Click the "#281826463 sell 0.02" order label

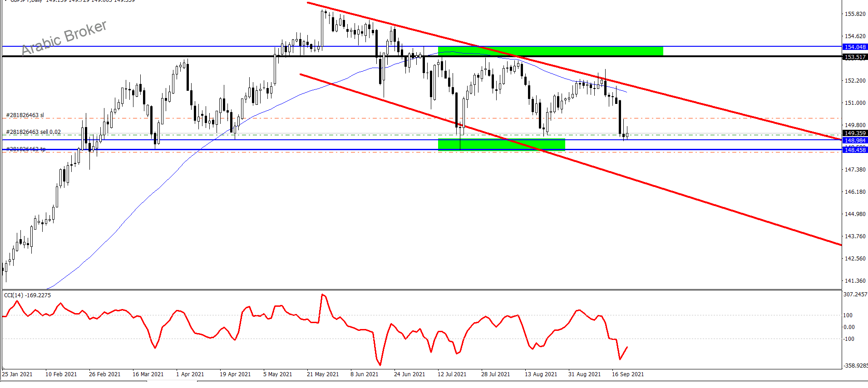33,132
